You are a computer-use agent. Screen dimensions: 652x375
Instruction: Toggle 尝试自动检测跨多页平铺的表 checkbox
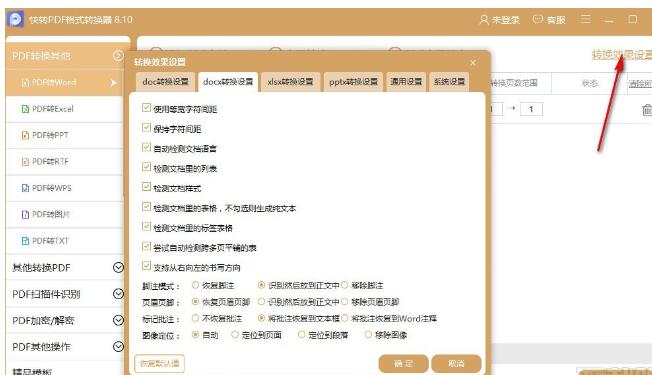coord(146,247)
